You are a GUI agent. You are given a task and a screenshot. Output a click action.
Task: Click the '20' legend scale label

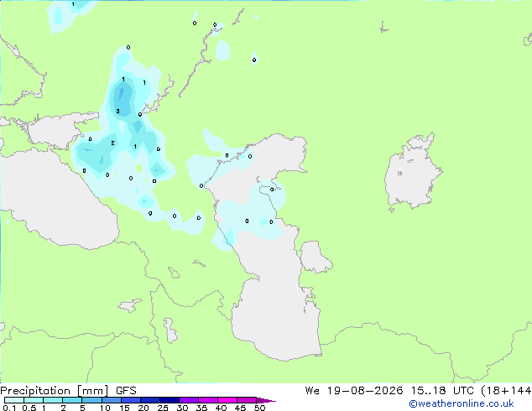click(143, 408)
